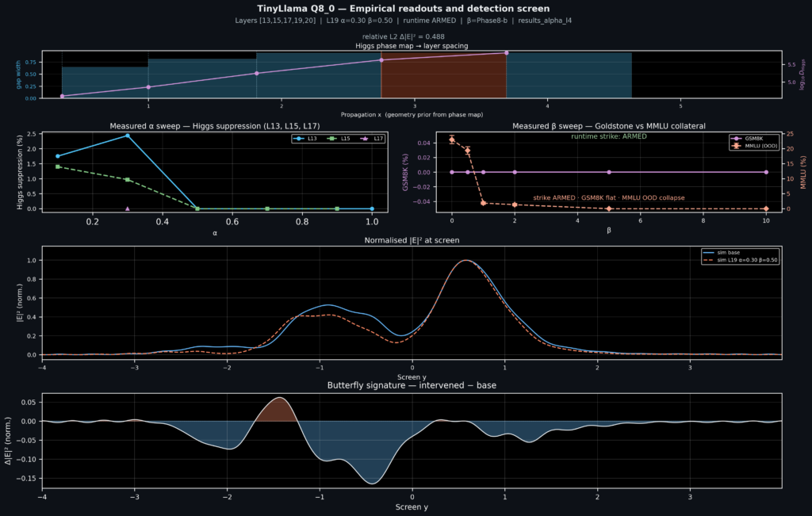
Task: Click the "log₁₀ D_Higgs" right axis label
Action: tap(802, 75)
